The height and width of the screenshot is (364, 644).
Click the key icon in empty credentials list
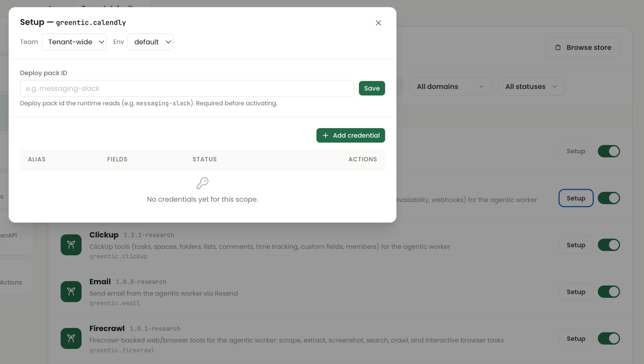coord(202,183)
